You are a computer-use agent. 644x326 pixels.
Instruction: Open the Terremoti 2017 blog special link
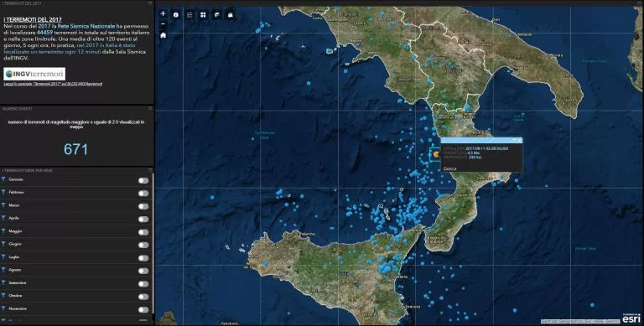pyautogui.click(x=53, y=84)
